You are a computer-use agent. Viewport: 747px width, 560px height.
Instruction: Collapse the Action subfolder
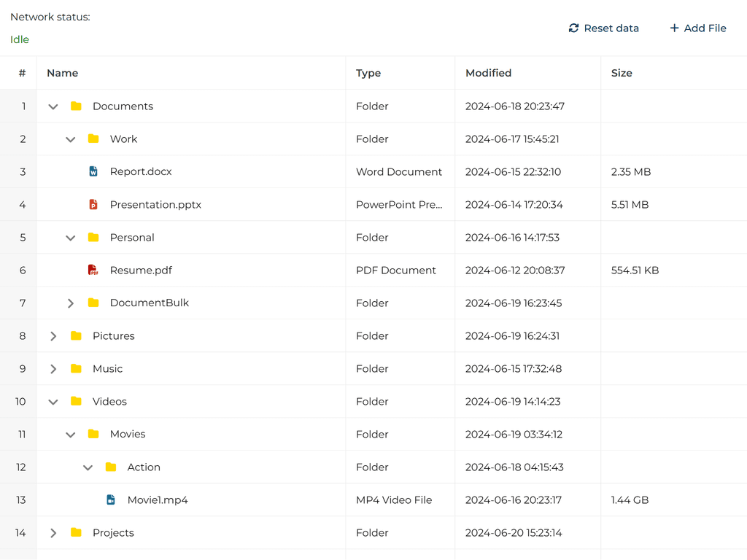click(88, 467)
